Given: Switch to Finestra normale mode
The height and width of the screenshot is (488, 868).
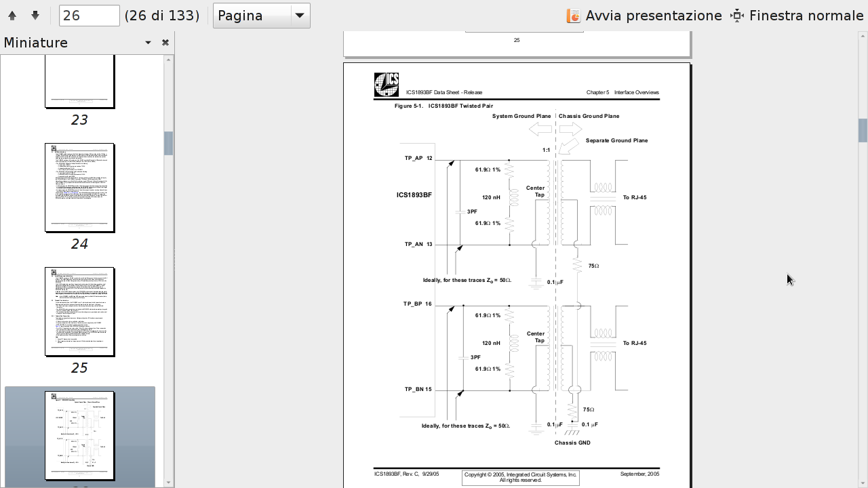Looking at the screenshot, I should [797, 16].
